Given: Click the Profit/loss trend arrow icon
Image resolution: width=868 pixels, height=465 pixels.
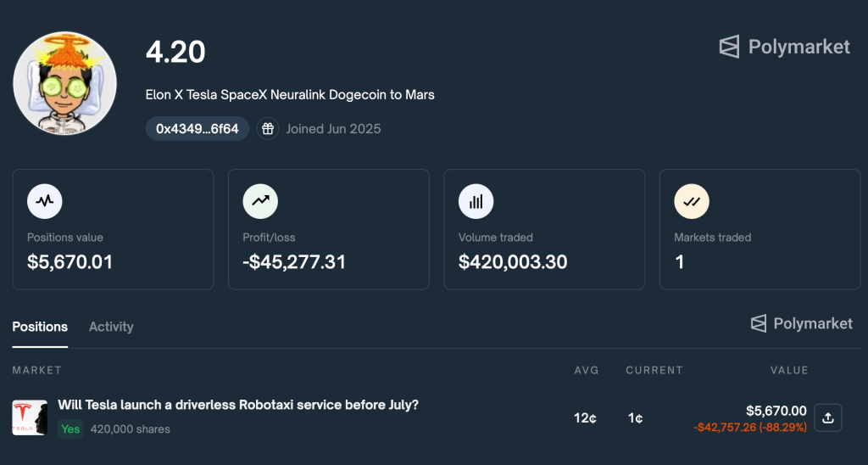Looking at the screenshot, I should (260, 201).
